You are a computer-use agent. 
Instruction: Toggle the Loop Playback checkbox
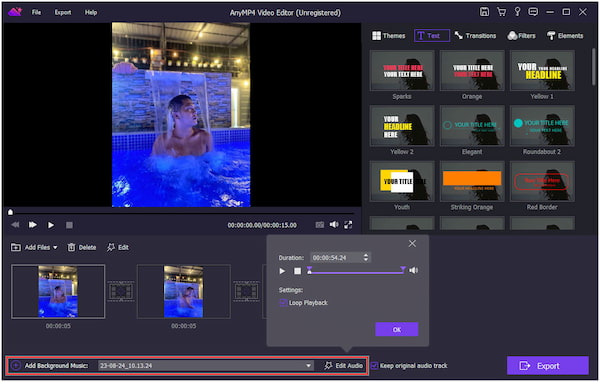pyautogui.click(x=283, y=303)
